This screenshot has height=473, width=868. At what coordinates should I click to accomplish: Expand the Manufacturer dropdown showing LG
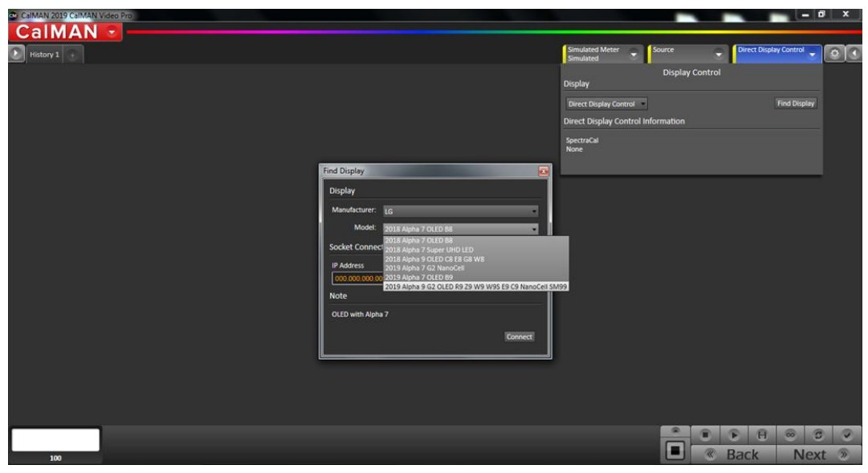coord(459,211)
